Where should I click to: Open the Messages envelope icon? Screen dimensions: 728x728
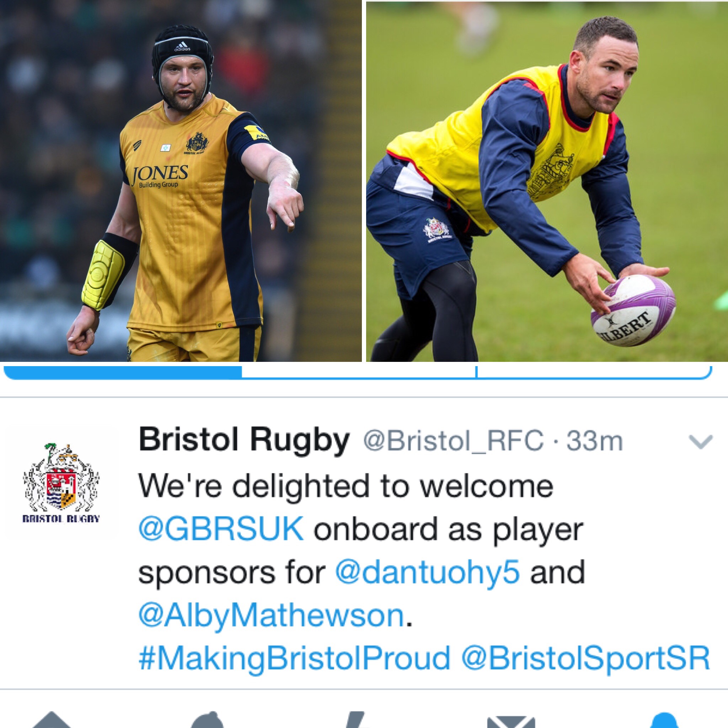point(511,722)
